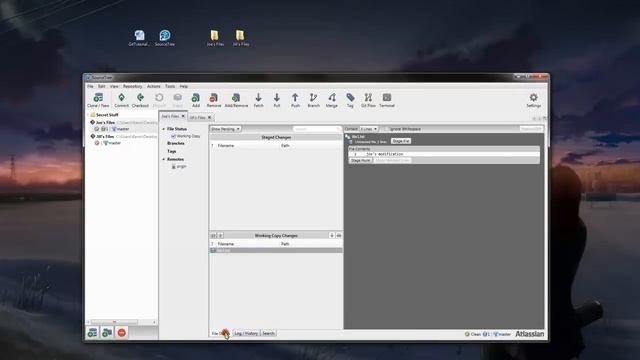Open the Context lines dropdown
This screenshot has width=640, height=360.
(x=369, y=129)
